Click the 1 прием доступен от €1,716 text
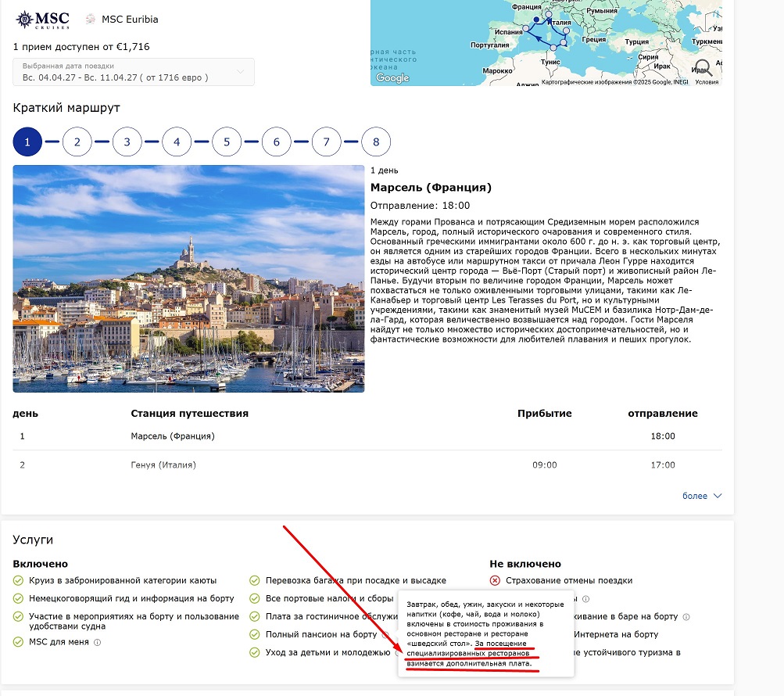Image resolution: width=784 pixels, height=696 pixels. coord(81,47)
